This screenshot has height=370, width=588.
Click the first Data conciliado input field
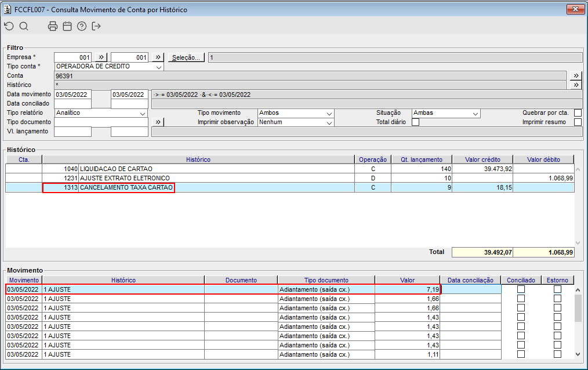pyautogui.click(x=72, y=103)
